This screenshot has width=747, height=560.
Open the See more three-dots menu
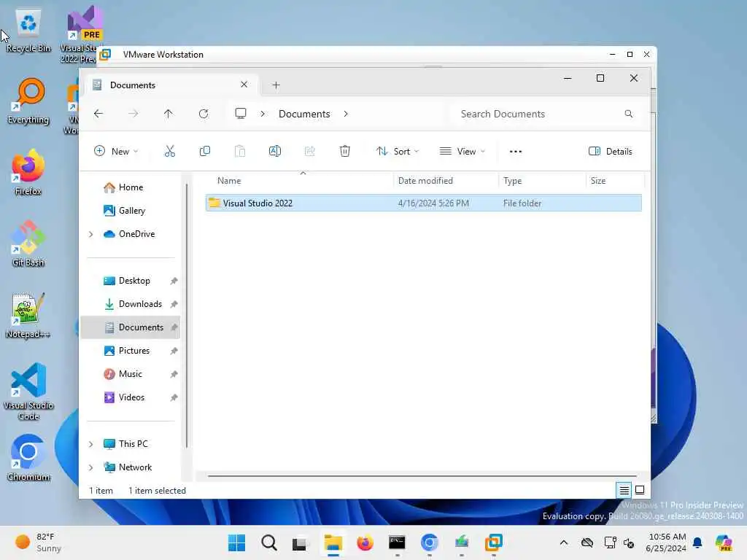point(516,152)
